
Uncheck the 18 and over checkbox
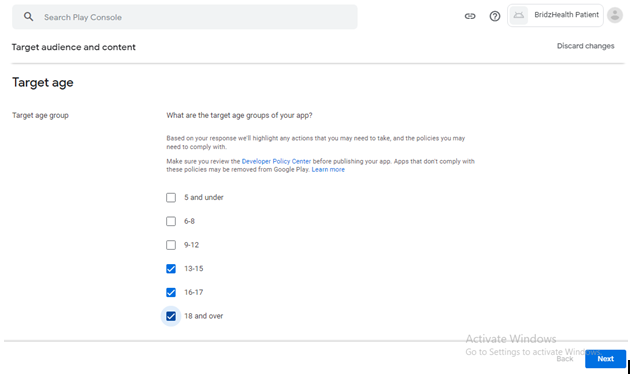coord(171,316)
